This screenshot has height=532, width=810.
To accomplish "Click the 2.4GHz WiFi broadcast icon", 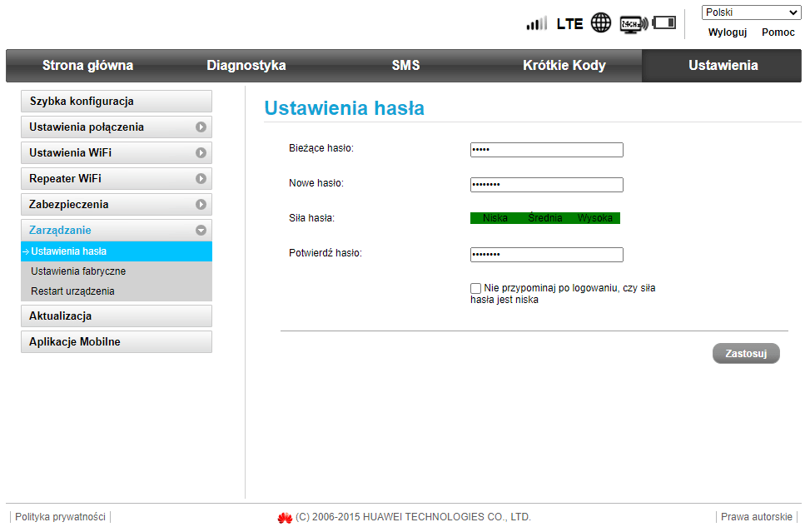I will tap(633, 23).
